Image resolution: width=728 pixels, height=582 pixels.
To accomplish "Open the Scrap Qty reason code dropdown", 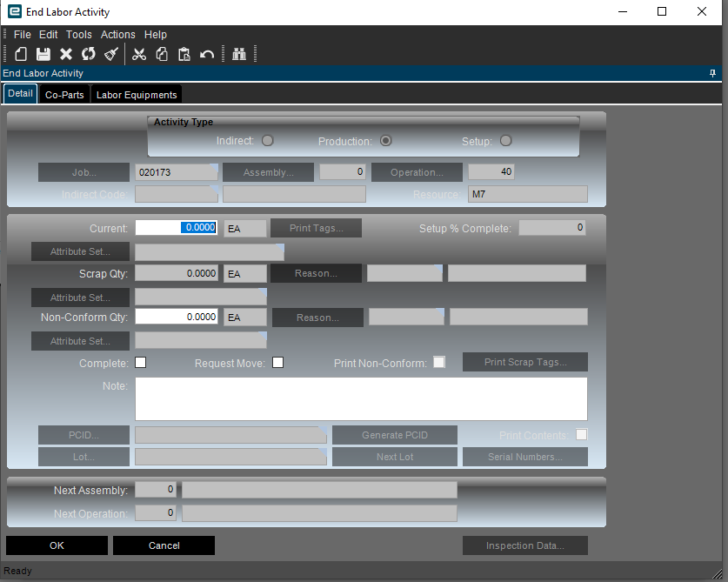I will coord(438,269).
